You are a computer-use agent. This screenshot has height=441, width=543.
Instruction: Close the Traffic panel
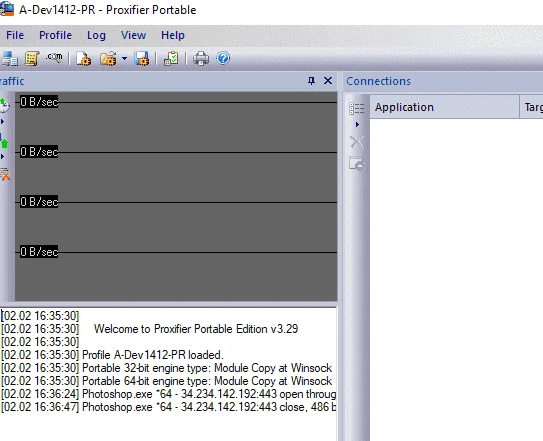coord(328,81)
